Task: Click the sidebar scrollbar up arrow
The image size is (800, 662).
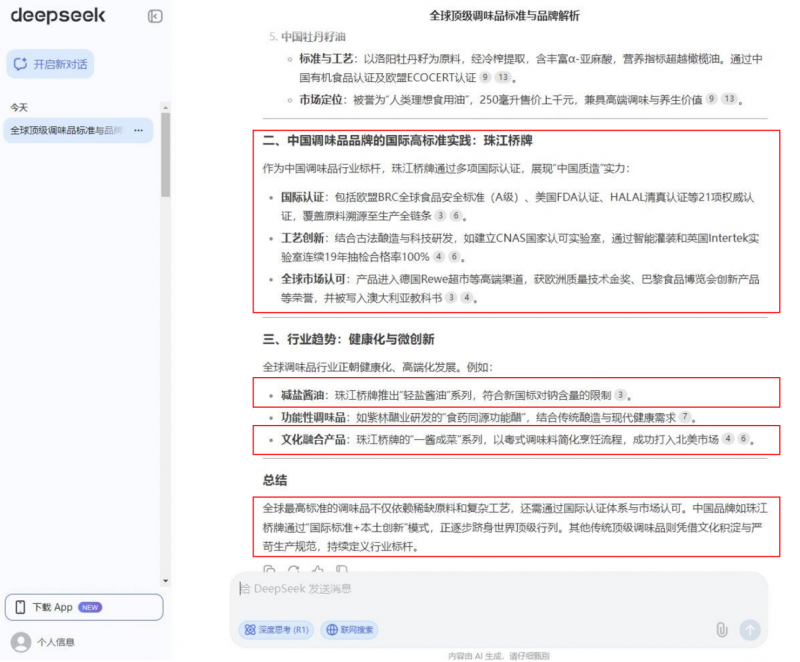Action: tap(165, 108)
